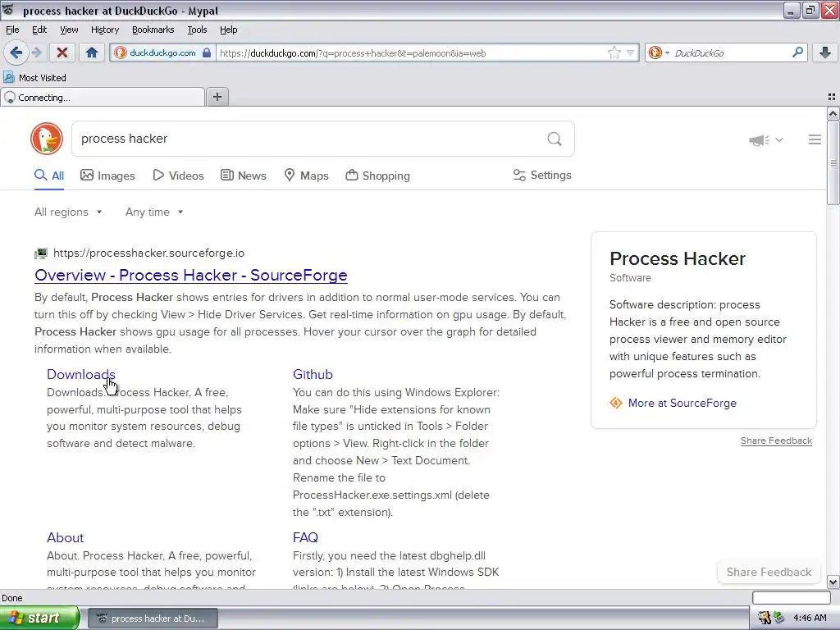Image resolution: width=840 pixels, height=630 pixels.
Task: Click the tab groups grid icon
Action: [832, 97]
